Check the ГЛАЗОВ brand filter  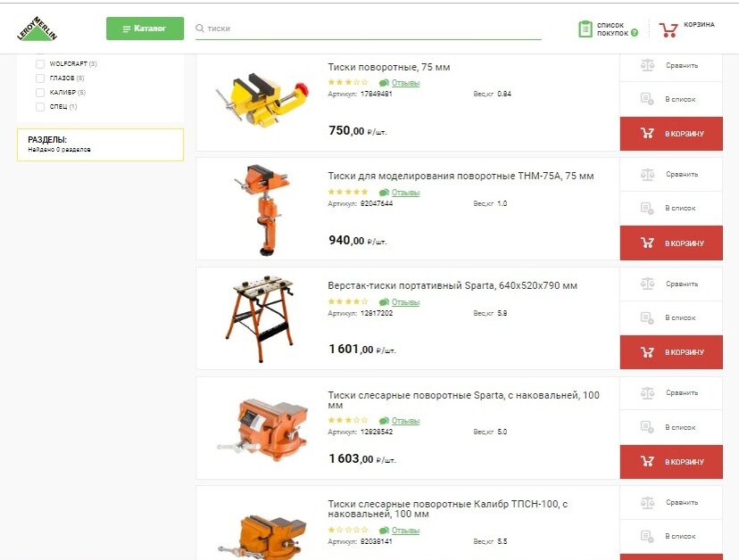click(x=40, y=78)
